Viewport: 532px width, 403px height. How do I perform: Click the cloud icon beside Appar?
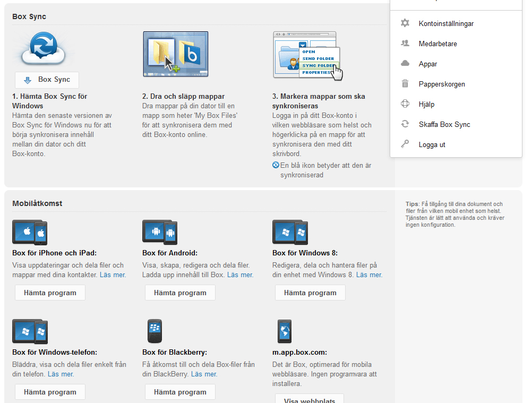tap(405, 63)
